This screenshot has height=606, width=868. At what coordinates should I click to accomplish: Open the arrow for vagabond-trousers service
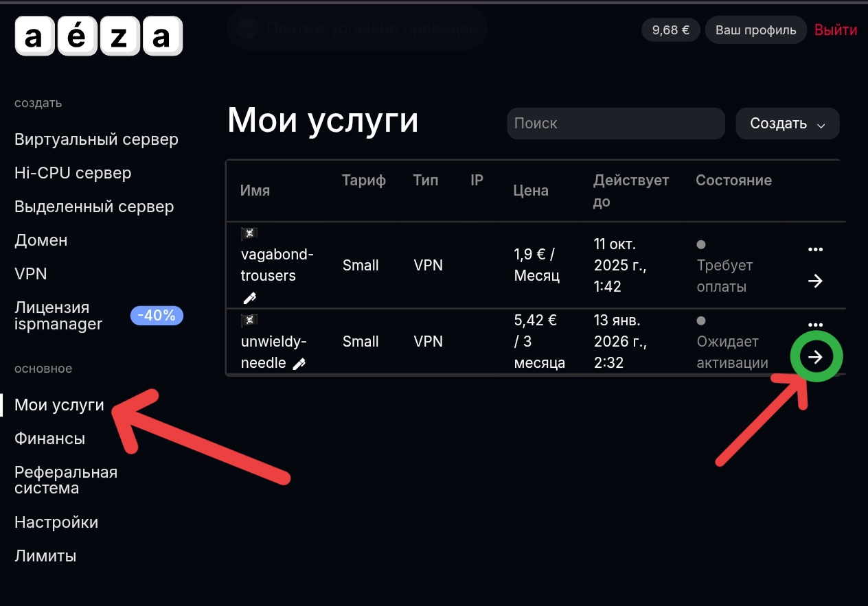[x=815, y=281]
